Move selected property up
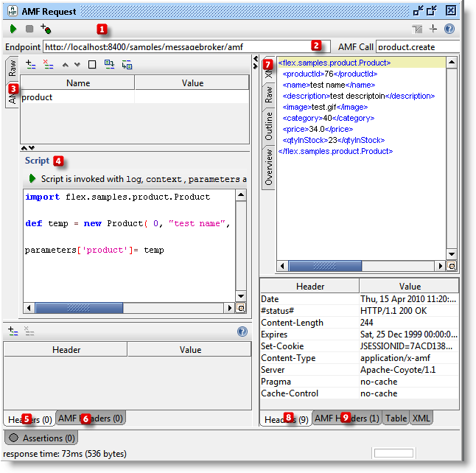The width and height of the screenshot is (476, 473). (x=66, y=65)
